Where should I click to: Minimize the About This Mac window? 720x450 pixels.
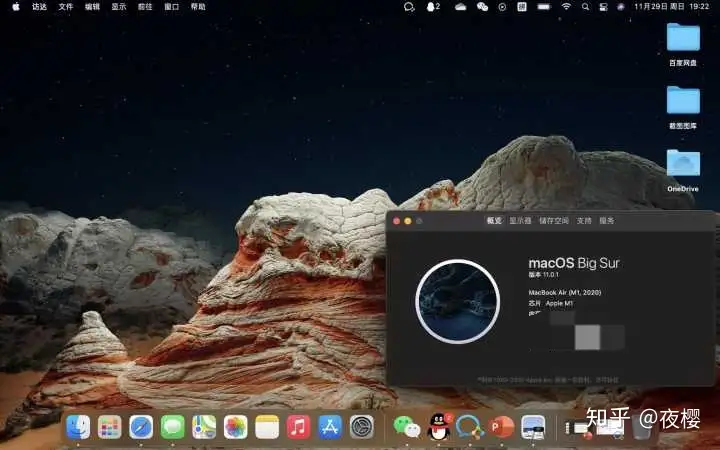408,221
